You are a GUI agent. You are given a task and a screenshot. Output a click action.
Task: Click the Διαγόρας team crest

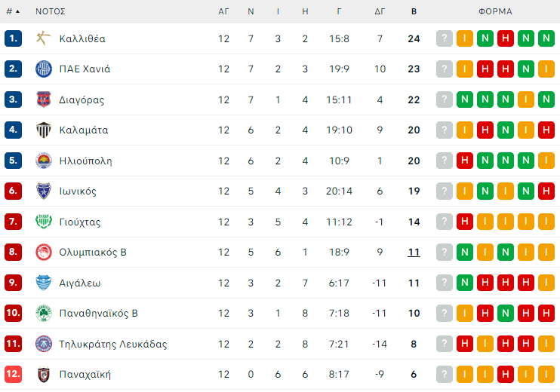tap(44, 100)
